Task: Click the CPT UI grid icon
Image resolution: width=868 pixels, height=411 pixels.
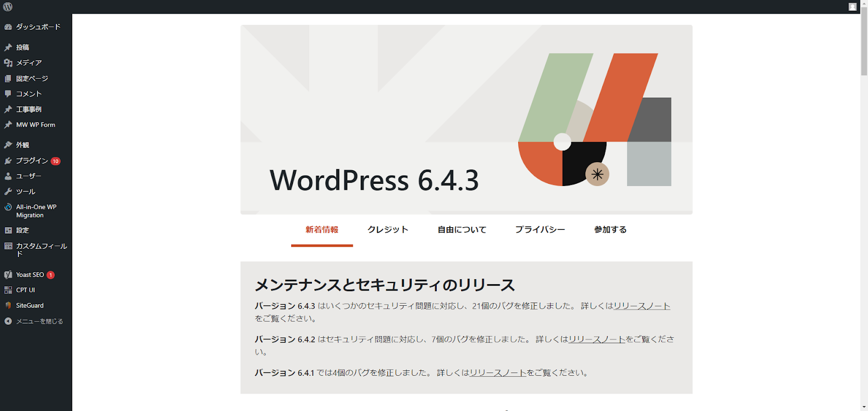Action: click(8, 290)
